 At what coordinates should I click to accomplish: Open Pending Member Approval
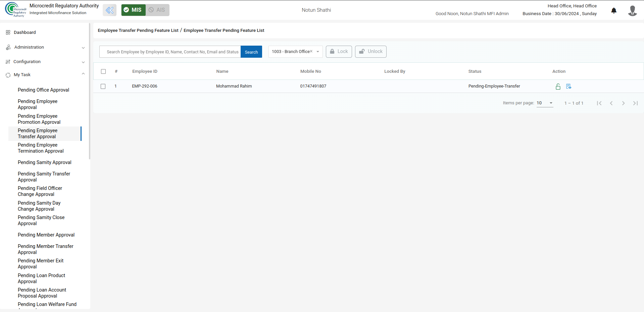click(46, 235)
